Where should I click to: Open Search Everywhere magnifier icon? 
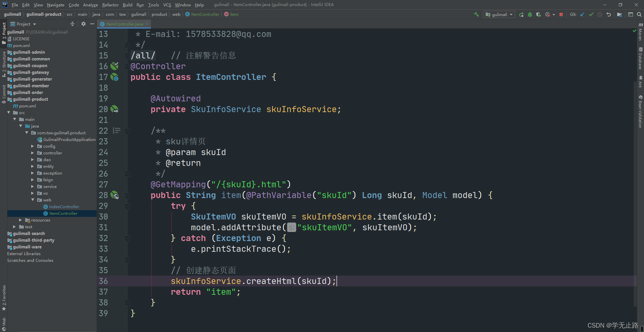(639, 14)
